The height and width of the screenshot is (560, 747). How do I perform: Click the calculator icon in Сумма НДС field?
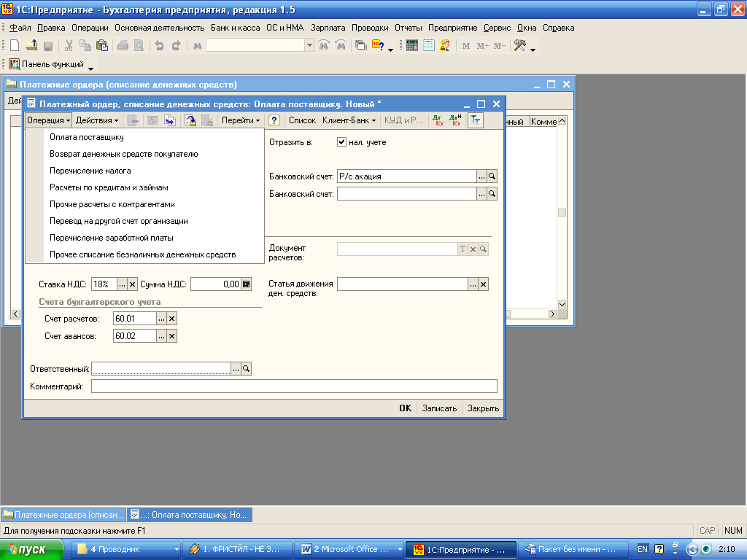coord(247,284)
